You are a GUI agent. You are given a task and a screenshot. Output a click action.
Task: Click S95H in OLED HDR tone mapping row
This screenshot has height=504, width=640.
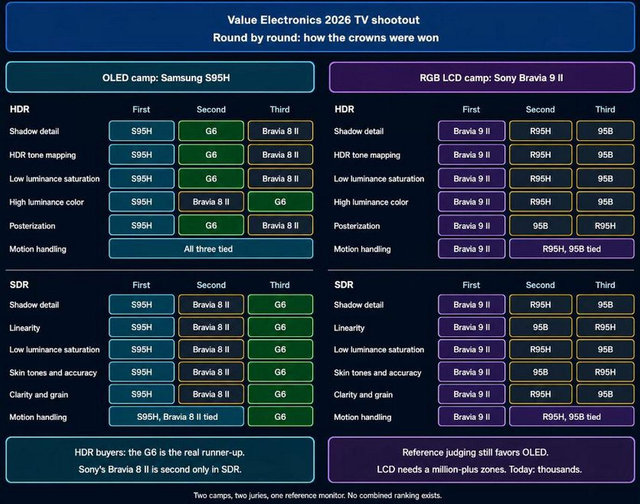(x=142, y=155)
